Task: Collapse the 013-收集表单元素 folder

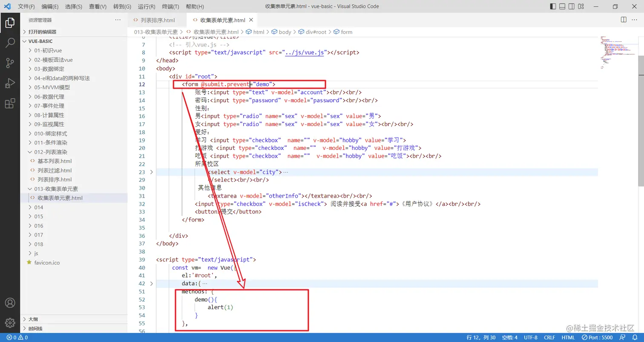Action: coord(74,189)
